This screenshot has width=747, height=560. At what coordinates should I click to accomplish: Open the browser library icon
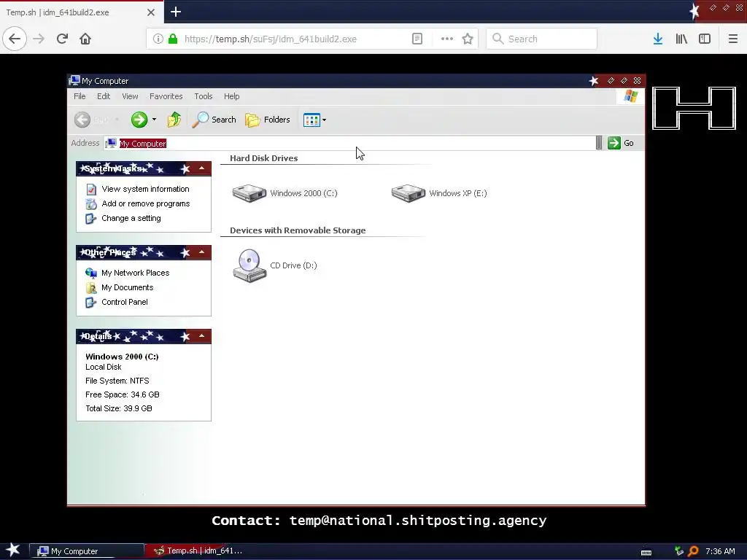681,39
